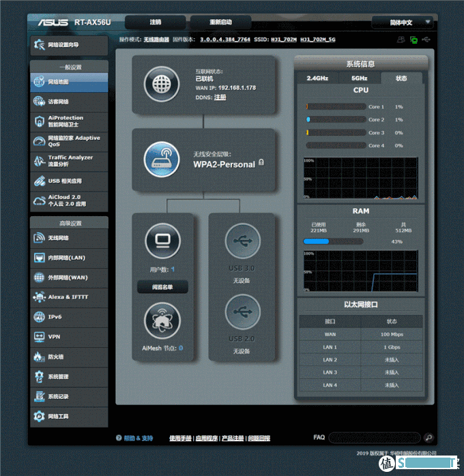Open 外部网络(WAN) globe icon
Viewport: 464px width, 476px height.
coord(39,278)
